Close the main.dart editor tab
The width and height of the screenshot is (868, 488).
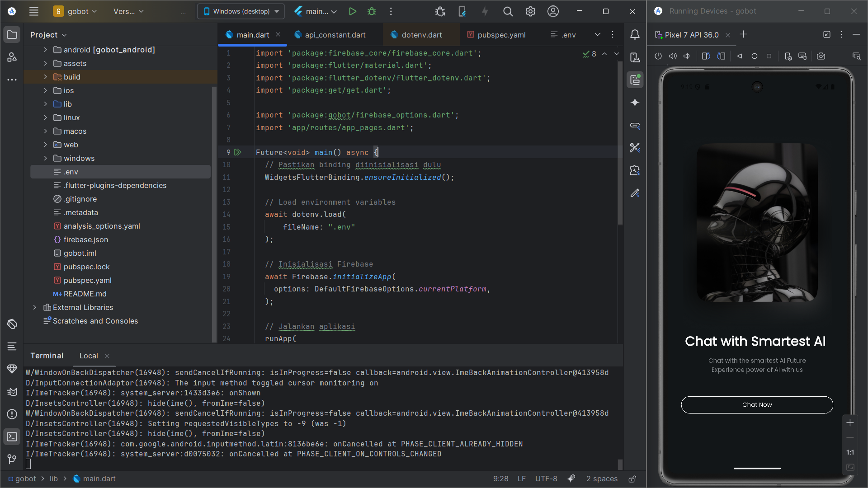point(278,35)
